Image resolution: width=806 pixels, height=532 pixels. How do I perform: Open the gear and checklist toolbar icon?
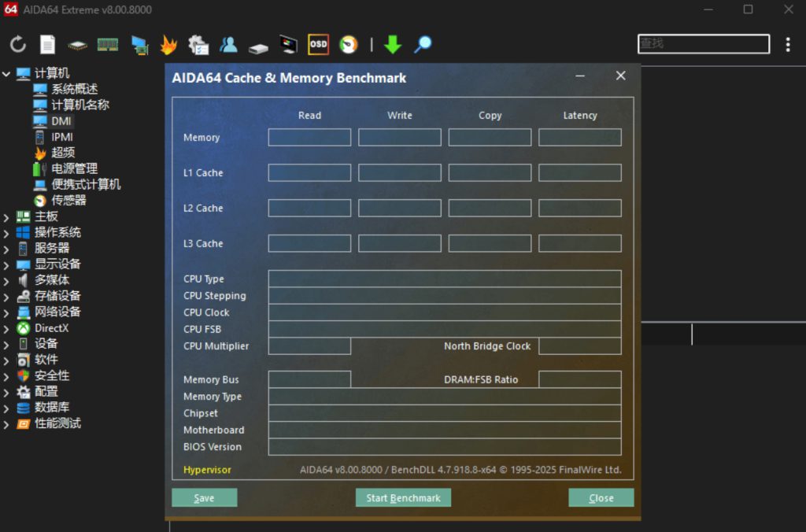tap(198, 45)
